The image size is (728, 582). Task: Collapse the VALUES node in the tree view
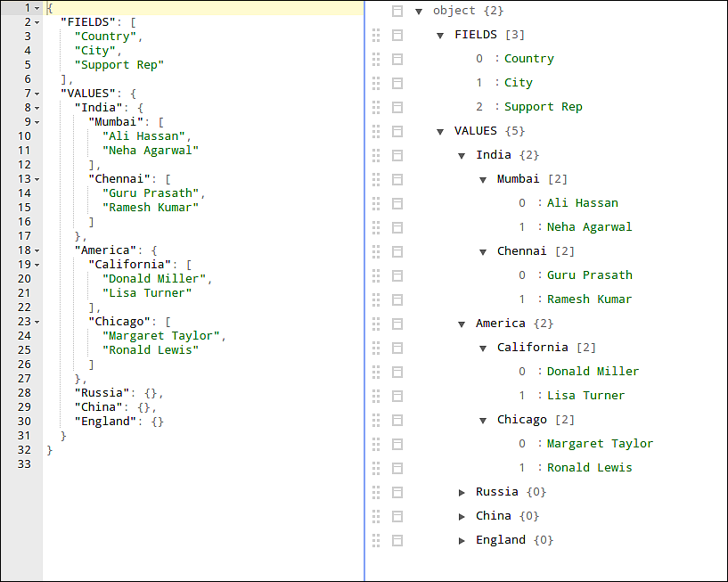tap(439, 130)
